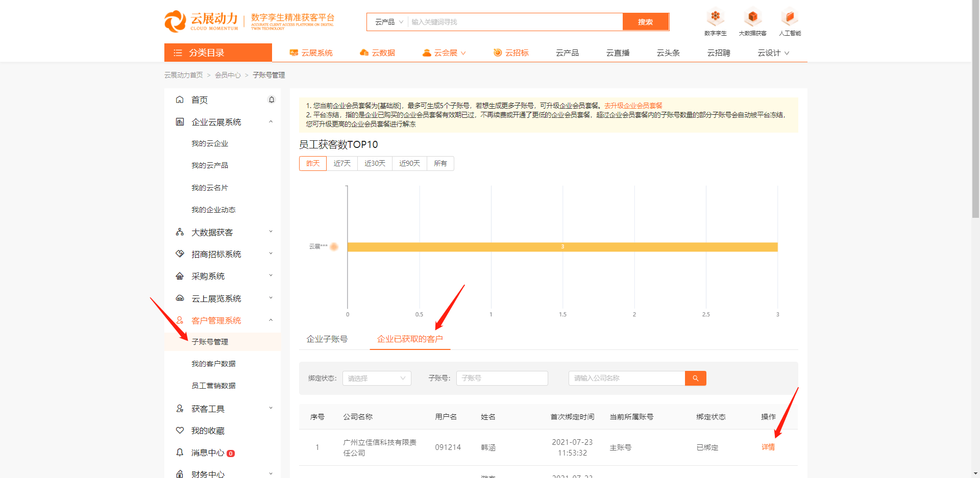
Task: Open the 获客工具 sidebar entry icon
Action: point(180,408)
